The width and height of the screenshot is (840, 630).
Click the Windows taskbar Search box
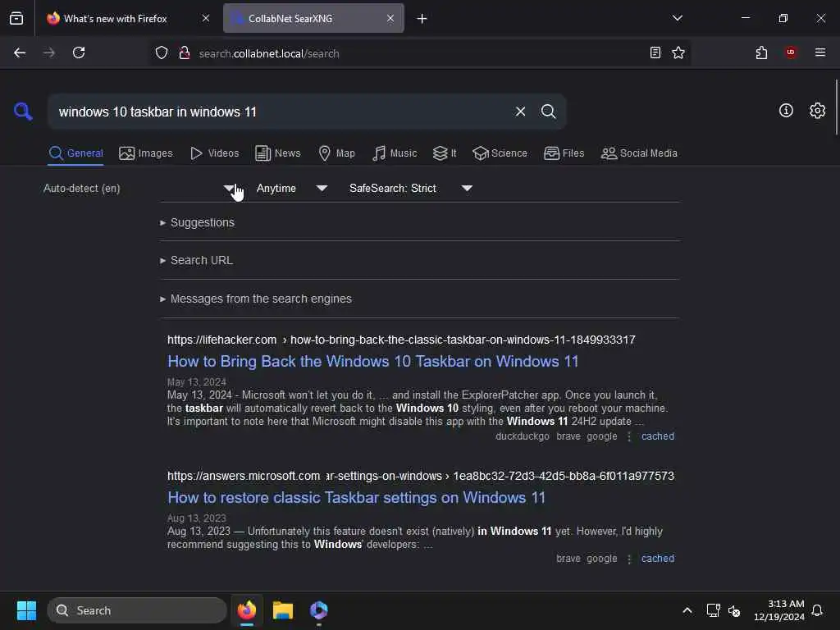[137, 610]
